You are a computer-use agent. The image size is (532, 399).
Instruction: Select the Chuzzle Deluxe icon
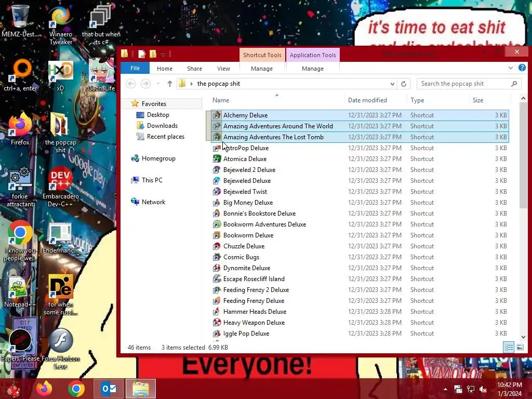click(217, 246)
